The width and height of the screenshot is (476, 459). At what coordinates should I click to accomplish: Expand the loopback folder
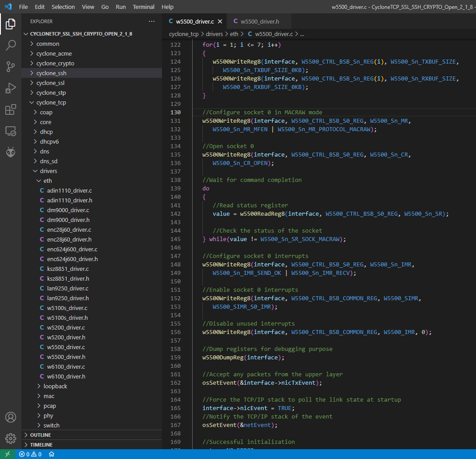(x=92, y=386)
